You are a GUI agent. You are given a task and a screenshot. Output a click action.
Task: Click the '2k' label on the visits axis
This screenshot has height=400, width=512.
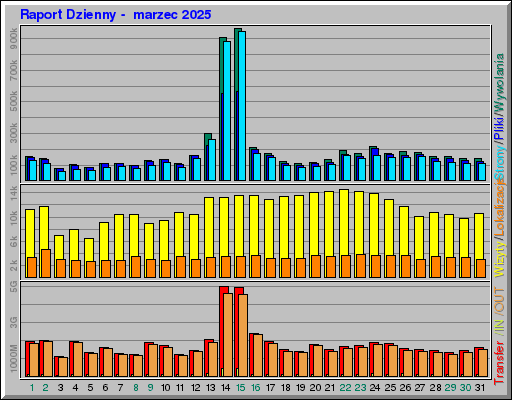[14, 266]
